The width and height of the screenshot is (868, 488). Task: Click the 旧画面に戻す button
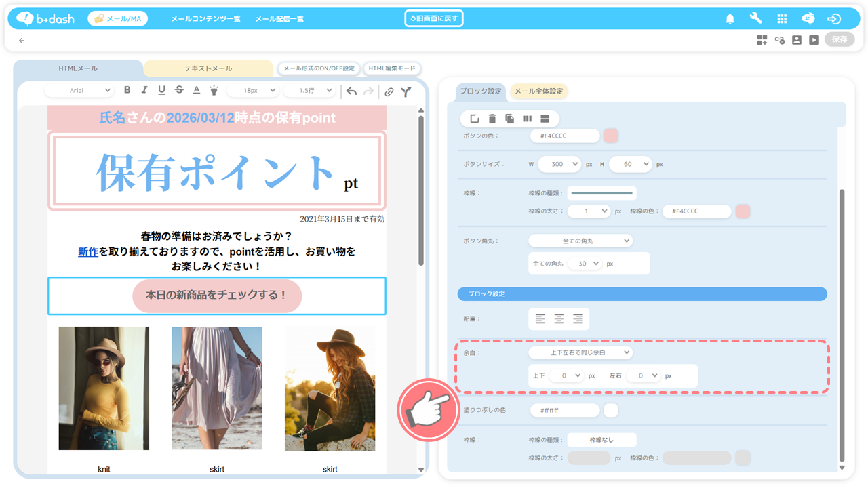point(434,18)
